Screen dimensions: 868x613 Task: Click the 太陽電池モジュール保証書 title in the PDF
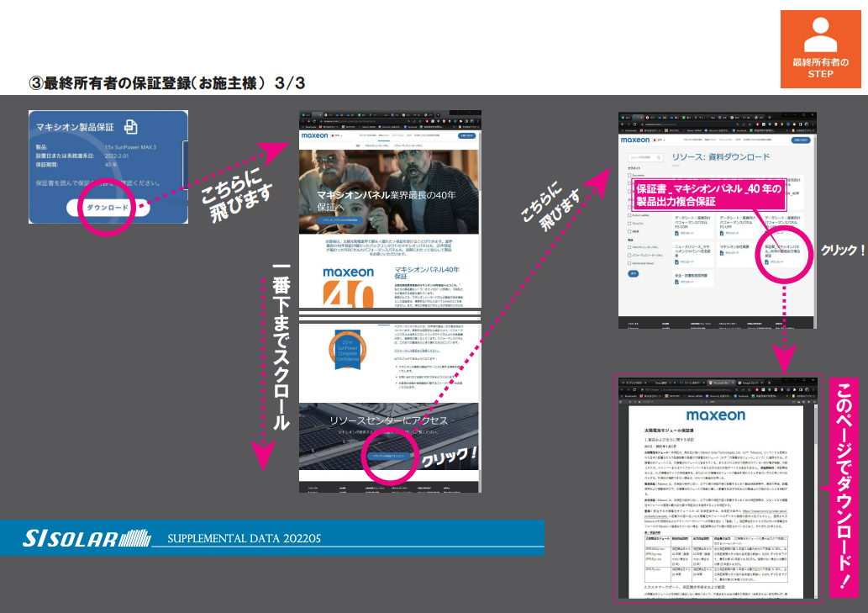[x=668, y=431]
